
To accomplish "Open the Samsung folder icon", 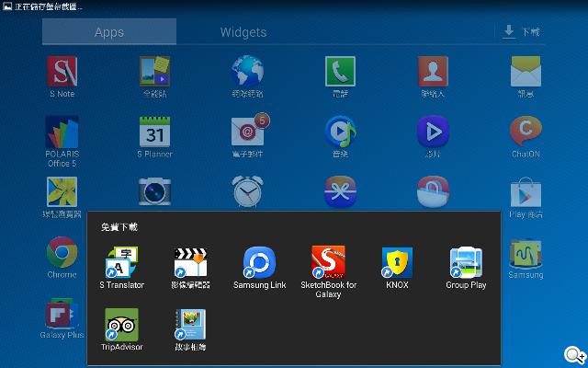I will click(526, 254).
